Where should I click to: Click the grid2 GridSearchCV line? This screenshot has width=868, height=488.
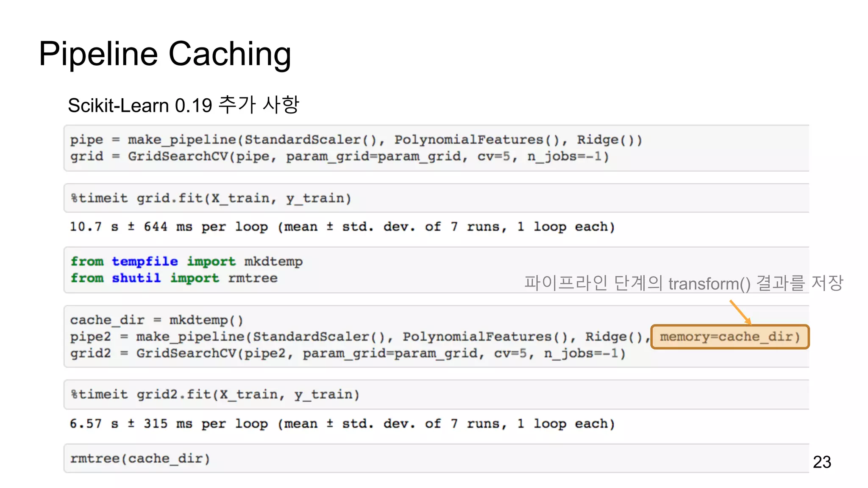(x=348, y=354)
